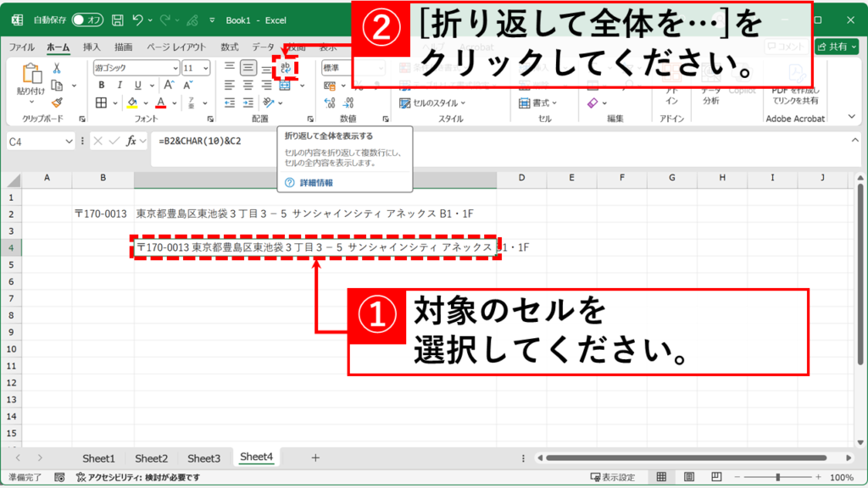The width and height of the screenshot is (868, 488).
Task: Switch to Page Break Preview in status bar
Action: click(x=716, y=477)
